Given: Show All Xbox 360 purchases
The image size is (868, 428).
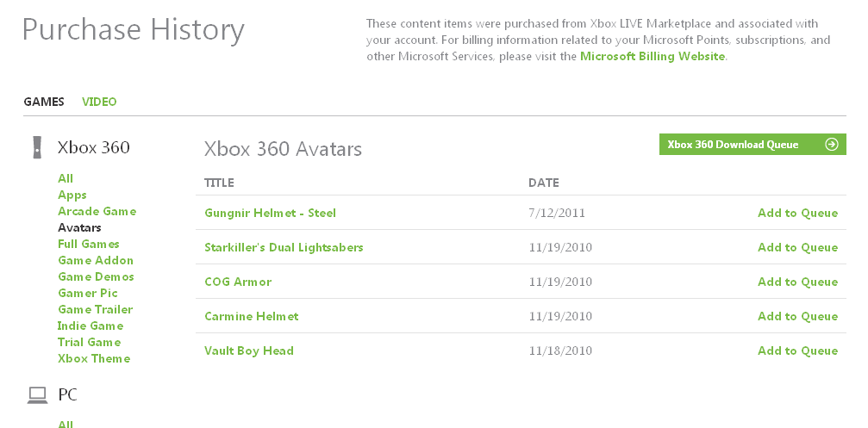Looking at the screenshot, I should [66, 178].
